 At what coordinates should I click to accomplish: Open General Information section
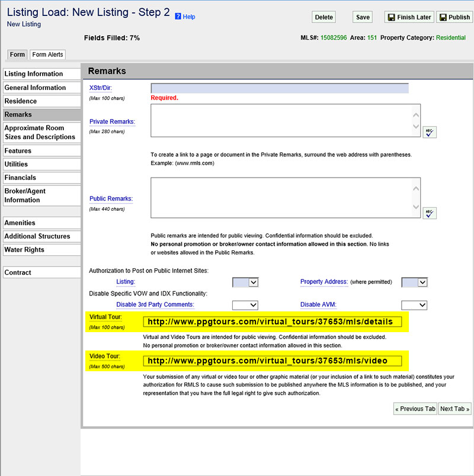[42, 88]
